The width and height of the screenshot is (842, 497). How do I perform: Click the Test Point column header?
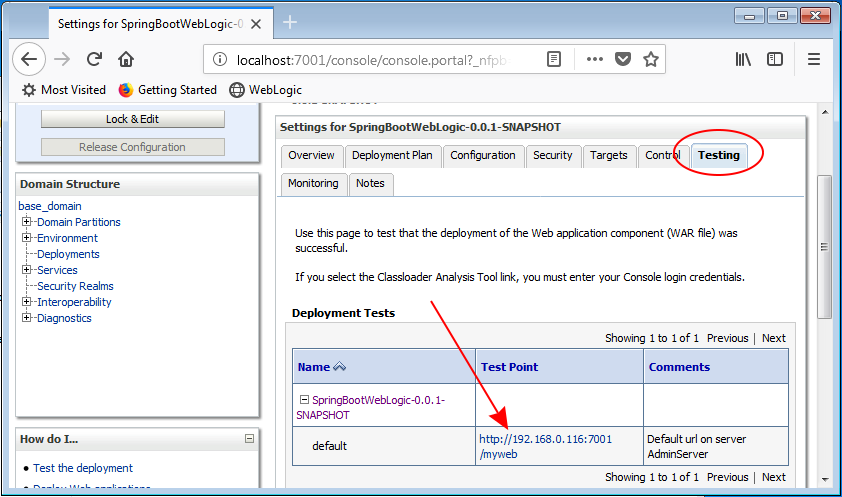(x=509, y=367)
